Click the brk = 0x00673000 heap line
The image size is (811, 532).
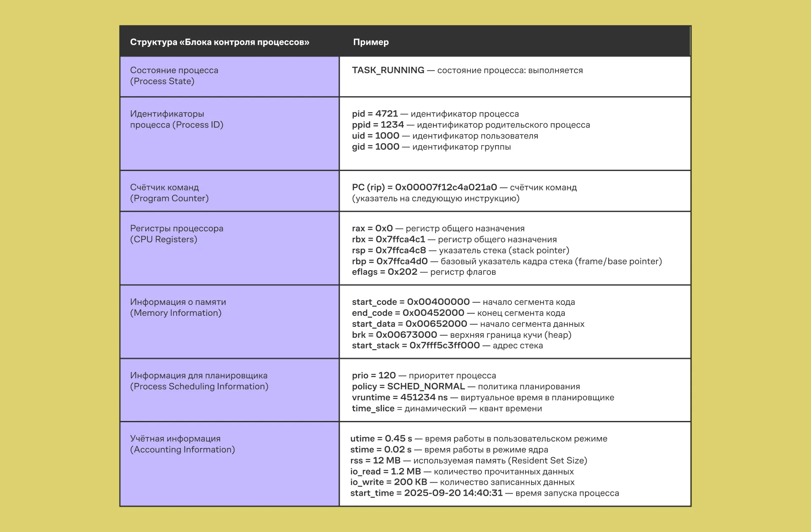(461, 335)
